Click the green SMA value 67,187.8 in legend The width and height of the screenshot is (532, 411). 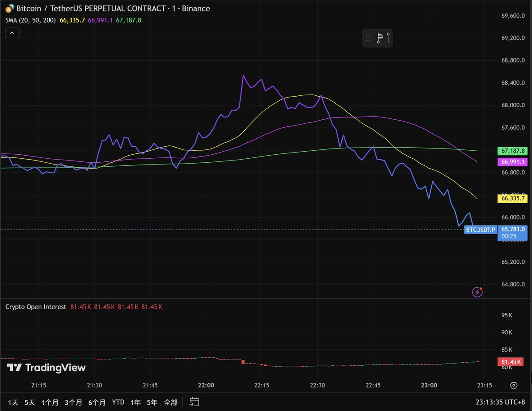click(x=129, y=20)
